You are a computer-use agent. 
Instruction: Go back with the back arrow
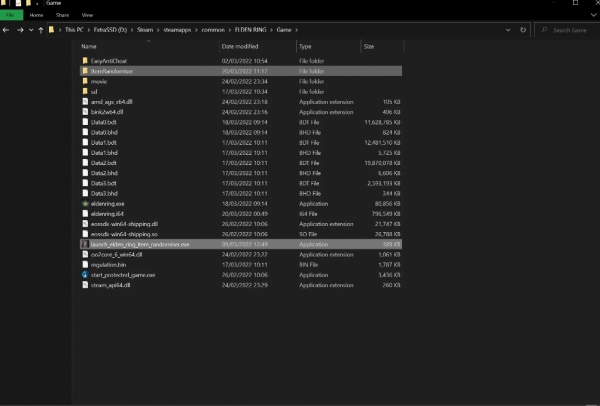(x=6, y=30)
